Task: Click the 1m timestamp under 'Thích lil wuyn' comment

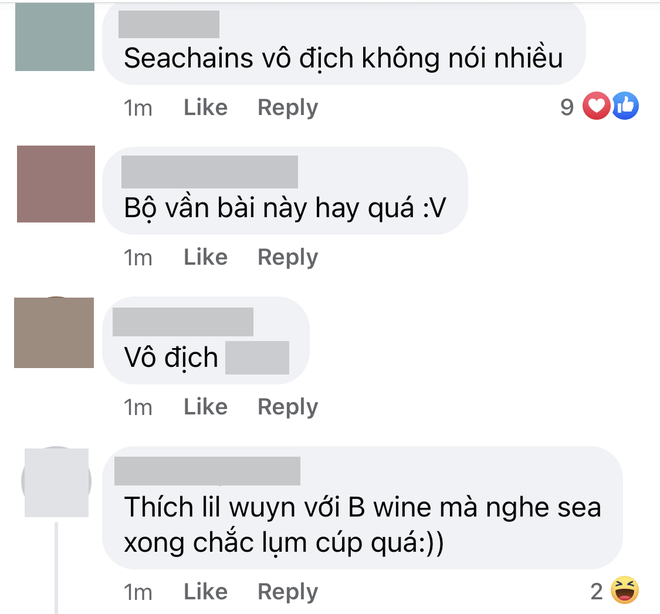Action: [x=138, y=593]
